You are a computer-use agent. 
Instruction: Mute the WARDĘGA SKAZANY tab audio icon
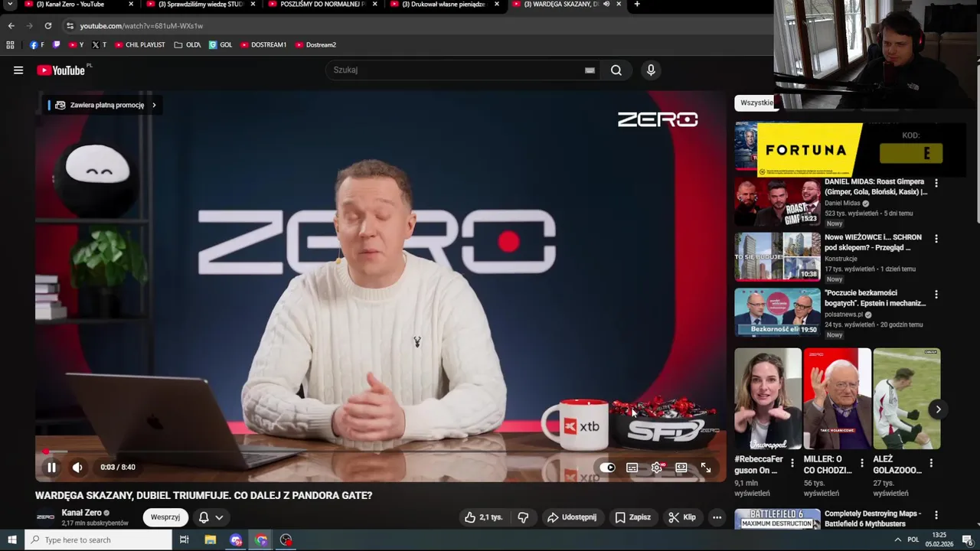point(606,5)
